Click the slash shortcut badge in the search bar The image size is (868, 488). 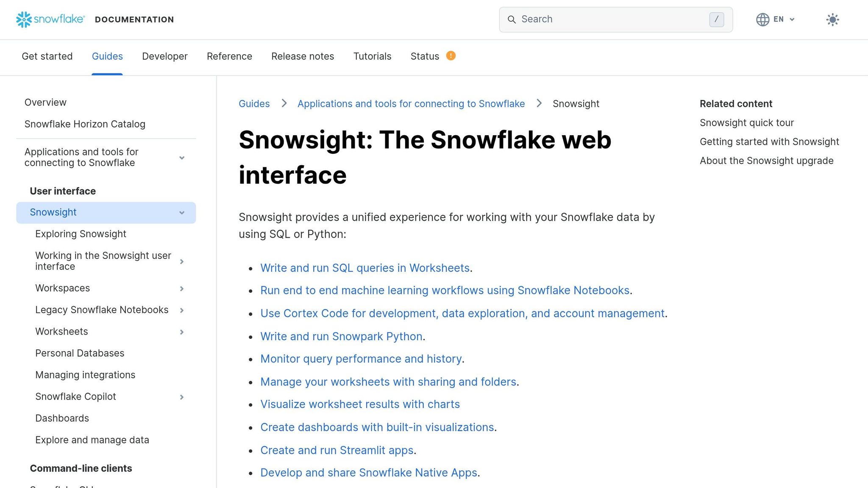(x=716, y=19)
